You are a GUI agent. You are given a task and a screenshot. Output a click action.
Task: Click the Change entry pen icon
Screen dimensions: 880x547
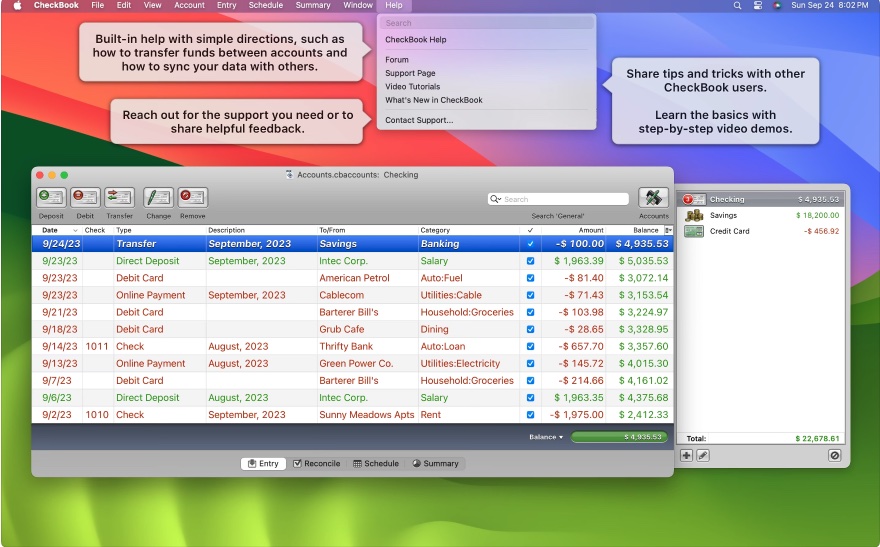(158, 197)
